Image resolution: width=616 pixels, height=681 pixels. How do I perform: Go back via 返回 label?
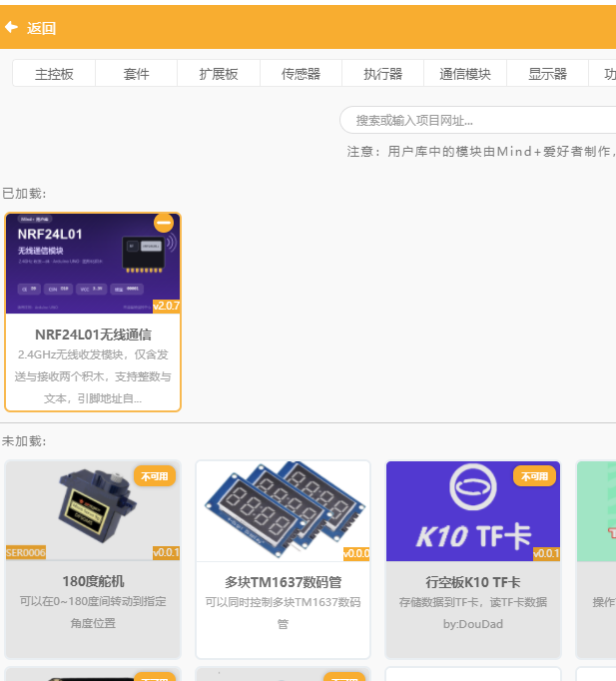(x=41, y=28)
